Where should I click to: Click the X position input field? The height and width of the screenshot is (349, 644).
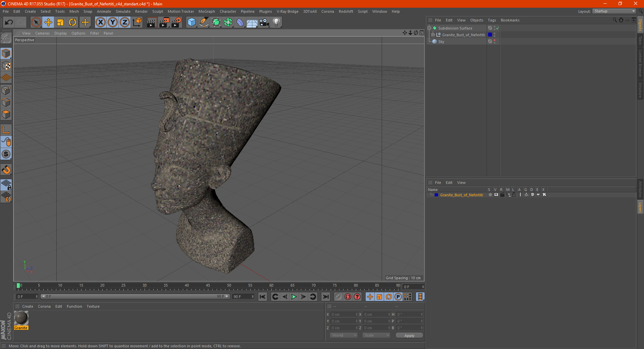(344, 314)
